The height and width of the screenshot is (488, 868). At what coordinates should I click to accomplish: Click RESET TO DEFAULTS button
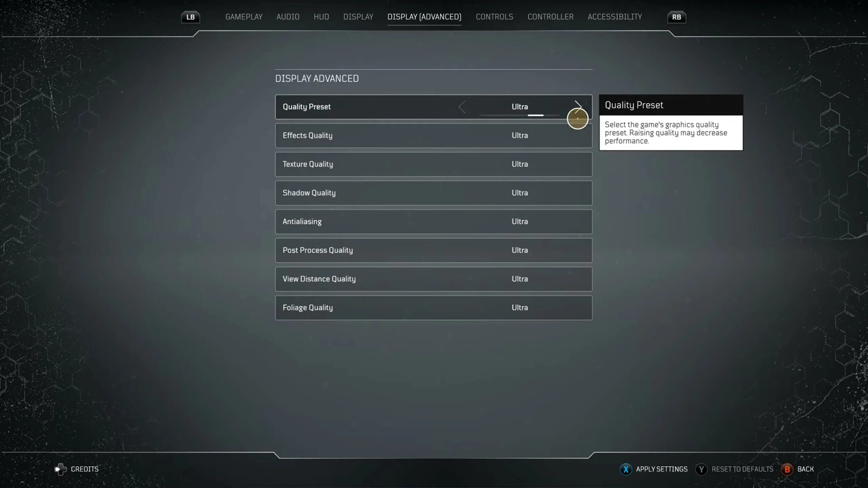point(742,469)
